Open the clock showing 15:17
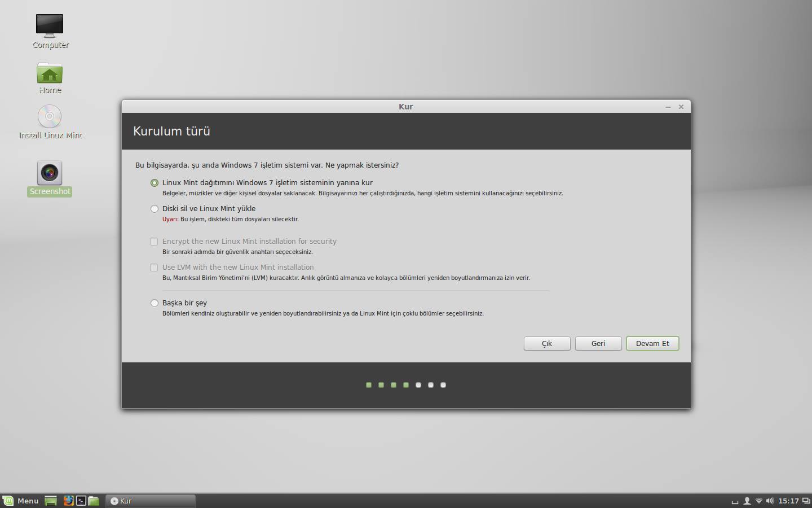 (x=788, y=501)
